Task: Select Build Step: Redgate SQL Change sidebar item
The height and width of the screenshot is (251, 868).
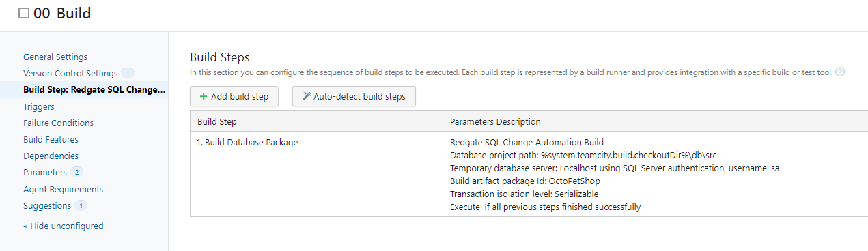Action: click(94, 90)
